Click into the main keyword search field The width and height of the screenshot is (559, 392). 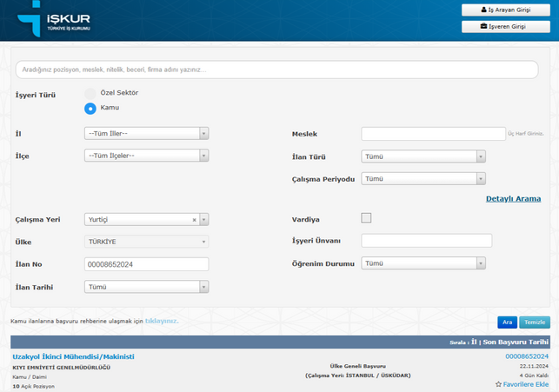click(278, 70)
